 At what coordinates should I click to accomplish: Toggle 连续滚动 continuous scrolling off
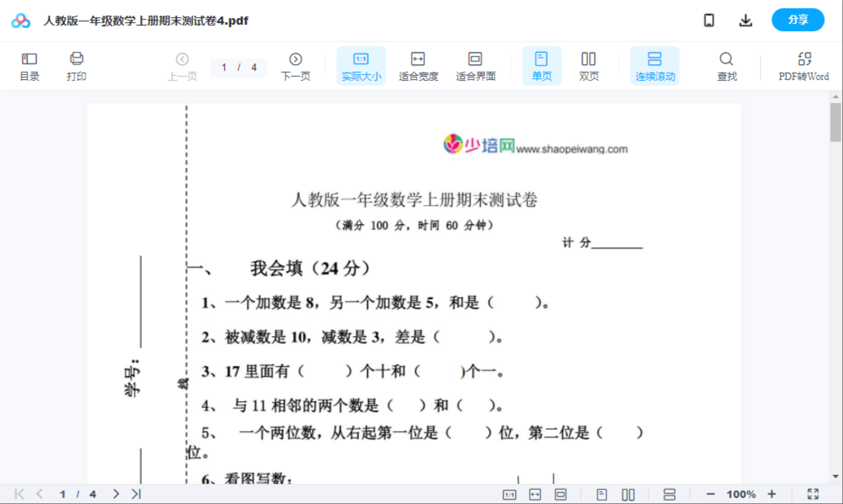click(x=655, y=65)
